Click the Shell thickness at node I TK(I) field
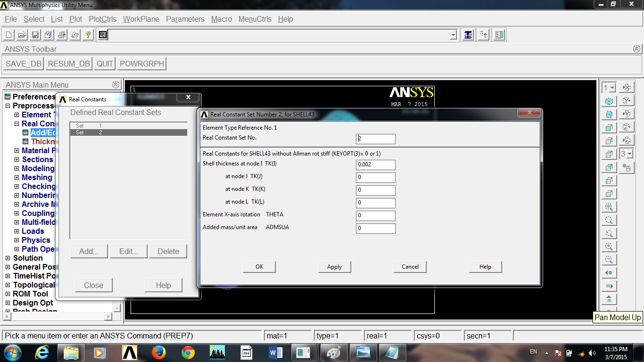This screenshot has width=644, height=362. (376, 165)
